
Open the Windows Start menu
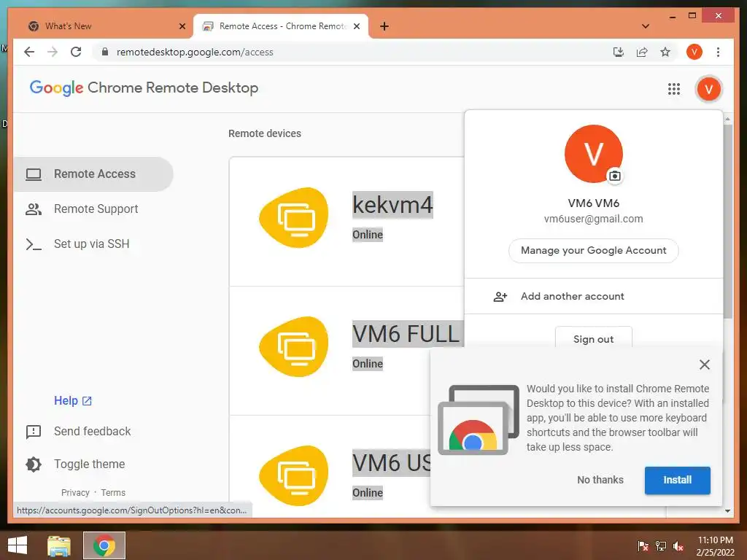pyautogui.click(x=18, y=545)
